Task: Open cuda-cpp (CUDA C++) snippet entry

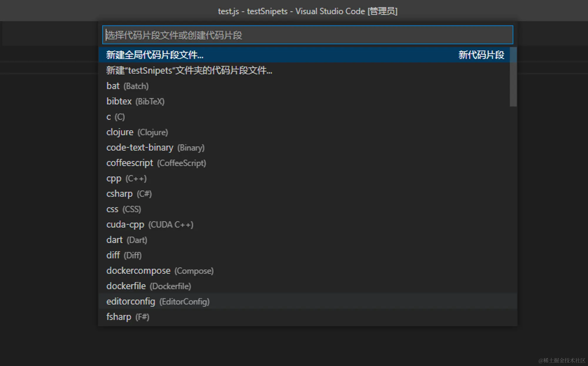Action: tap(308, 224)
